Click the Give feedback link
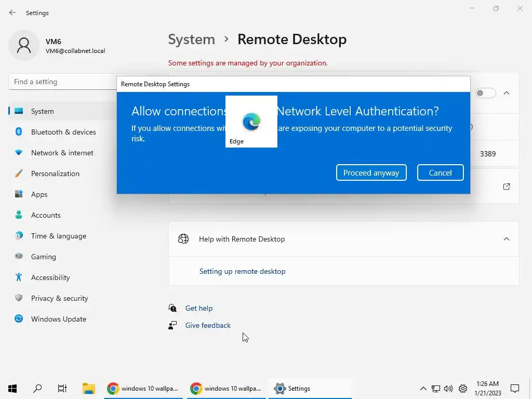This screenshot has width=532, height=399. 208,325
